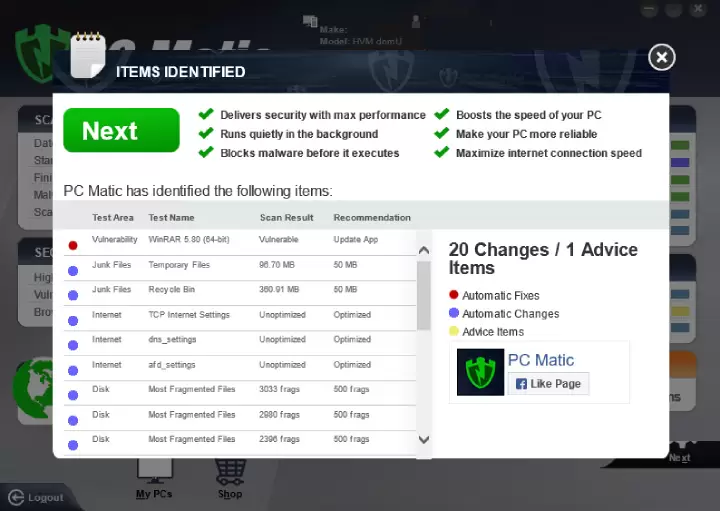Click the blue Automatic Changes legend dot
Image resolution: width=720 pixels, height=511 pixels.
coord(454,313)
